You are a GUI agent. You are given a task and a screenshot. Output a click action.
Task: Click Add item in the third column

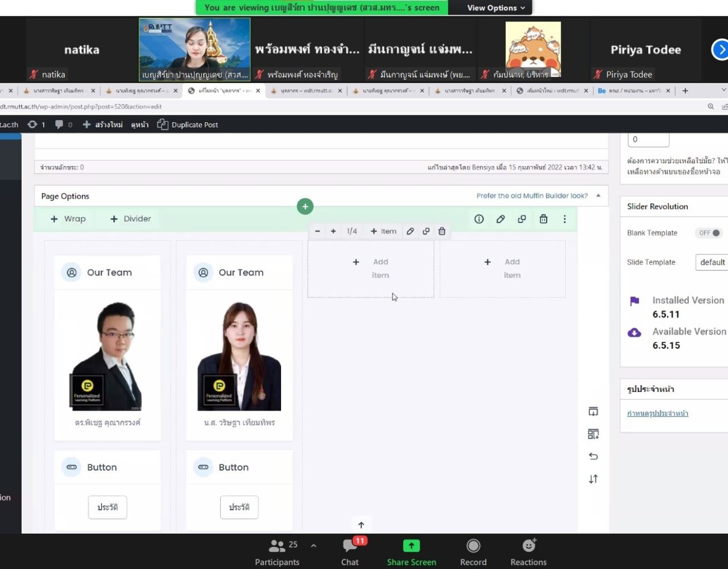pos(371,269)
